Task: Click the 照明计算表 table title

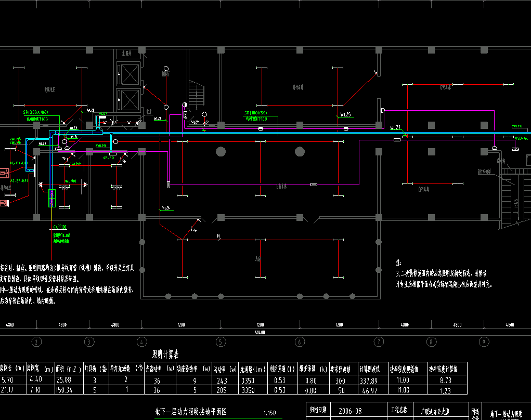Action: [x=165, y=355]
